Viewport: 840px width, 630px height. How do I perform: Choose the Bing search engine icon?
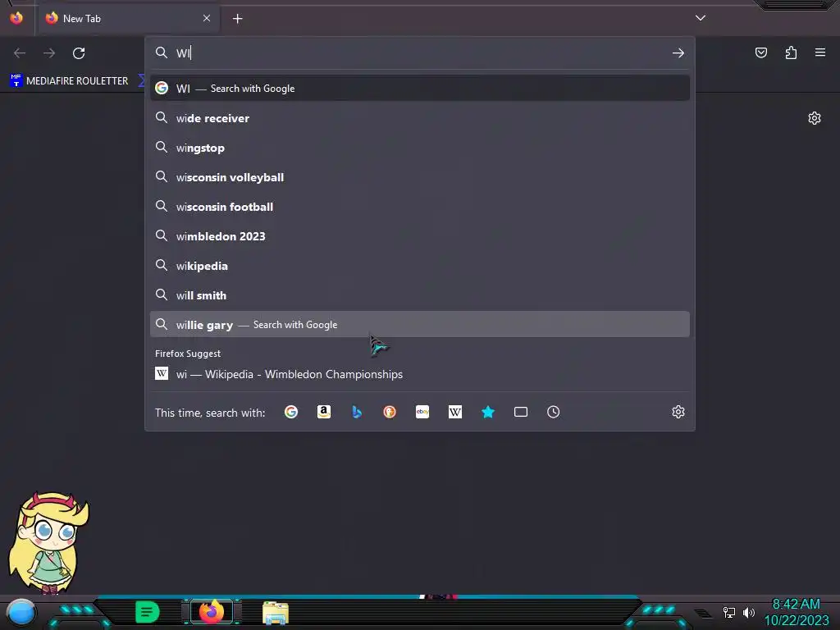click(x=357, y=412)
